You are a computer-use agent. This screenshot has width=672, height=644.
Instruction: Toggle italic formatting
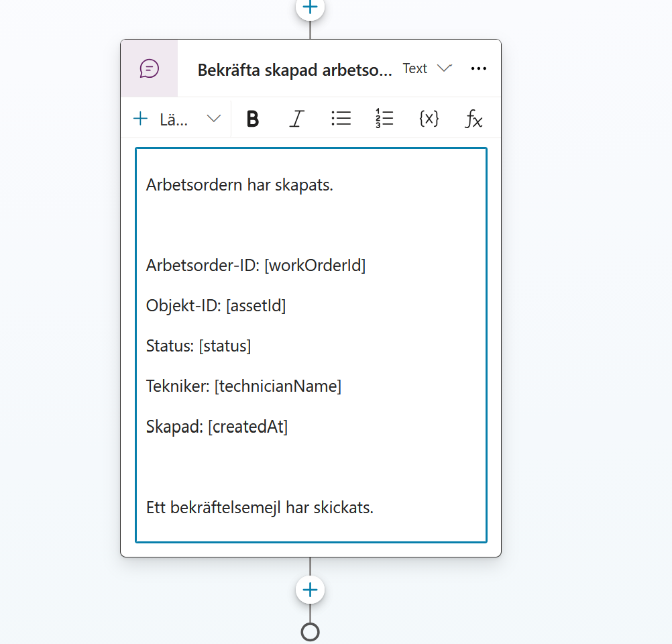tap(296, 119)
